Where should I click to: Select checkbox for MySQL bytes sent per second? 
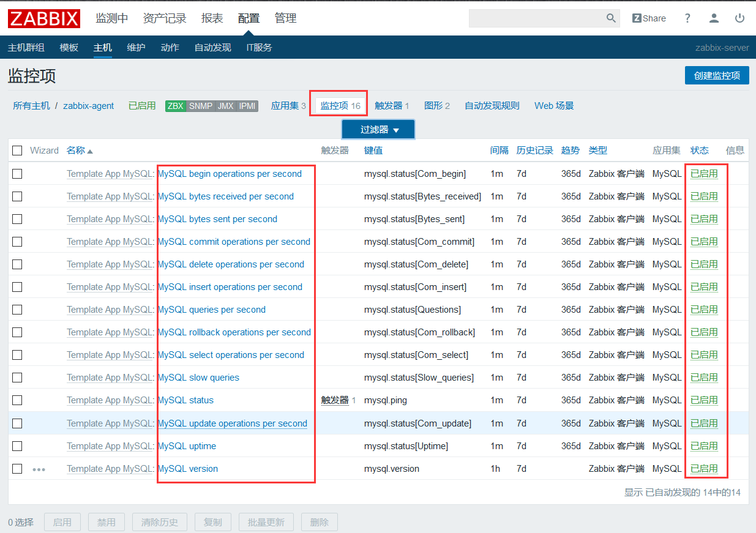(x=17, y=219)
